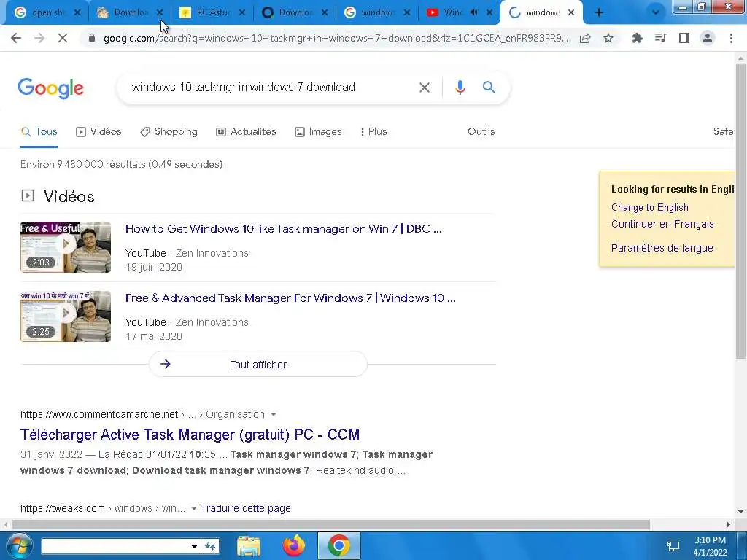Close the active 'windows' tab

(x=571, y=13)
